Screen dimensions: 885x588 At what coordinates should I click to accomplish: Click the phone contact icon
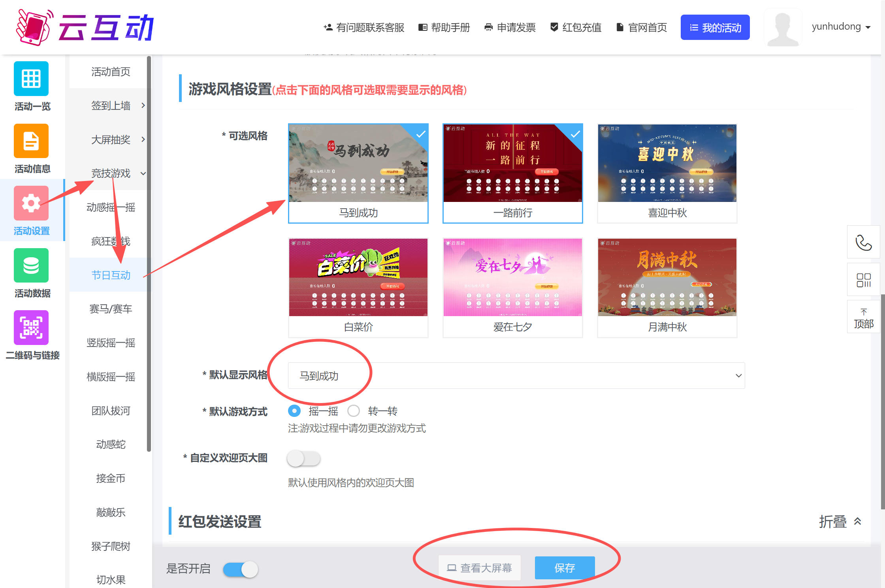coord(863,243)
